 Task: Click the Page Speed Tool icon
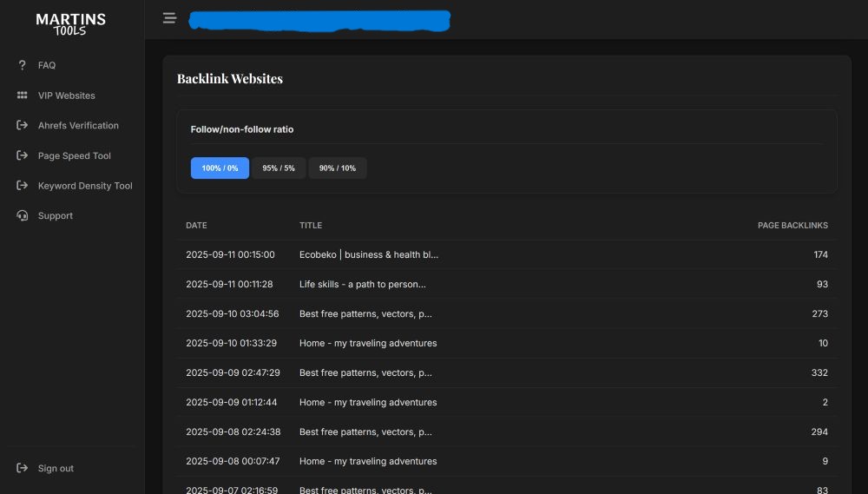[23, 155]
